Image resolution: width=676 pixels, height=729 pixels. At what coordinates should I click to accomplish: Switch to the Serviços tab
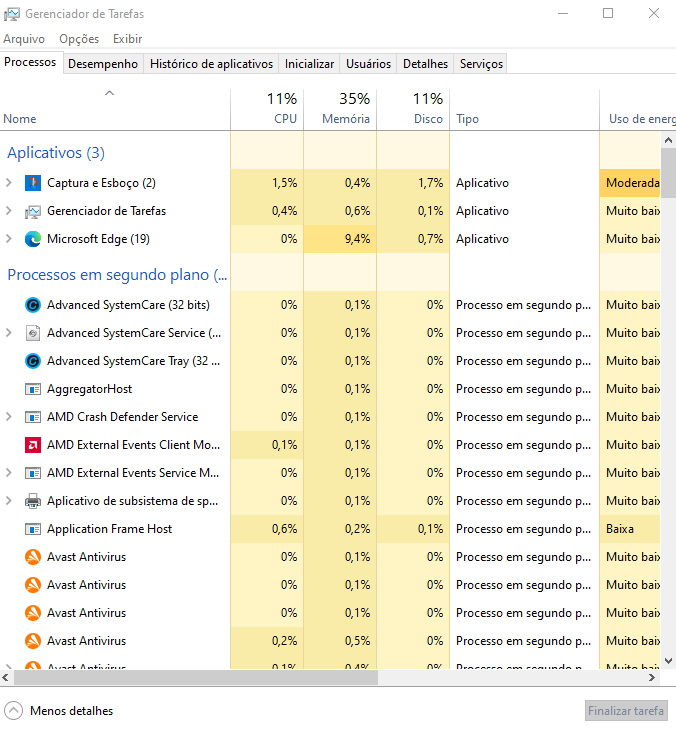[x=481, y=64]
